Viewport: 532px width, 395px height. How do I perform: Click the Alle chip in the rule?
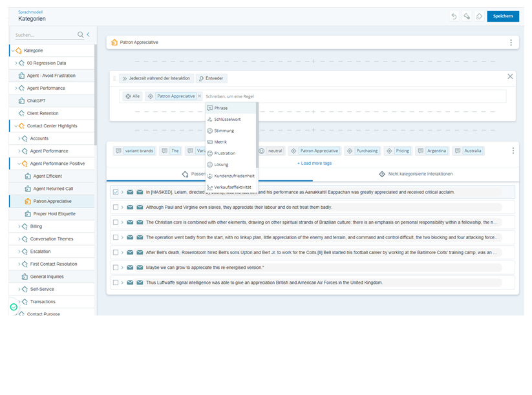pyautogui.click(x=133, y=96)
